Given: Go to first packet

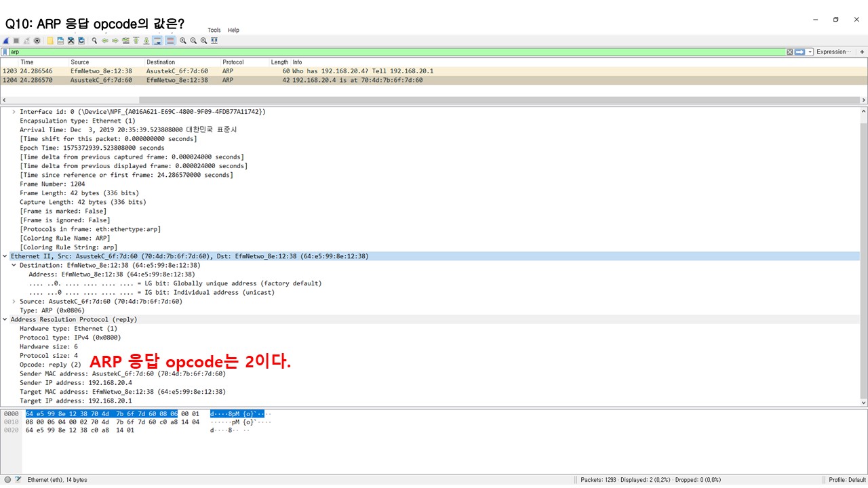Looking at the screenshot, I should coord(136,41).
